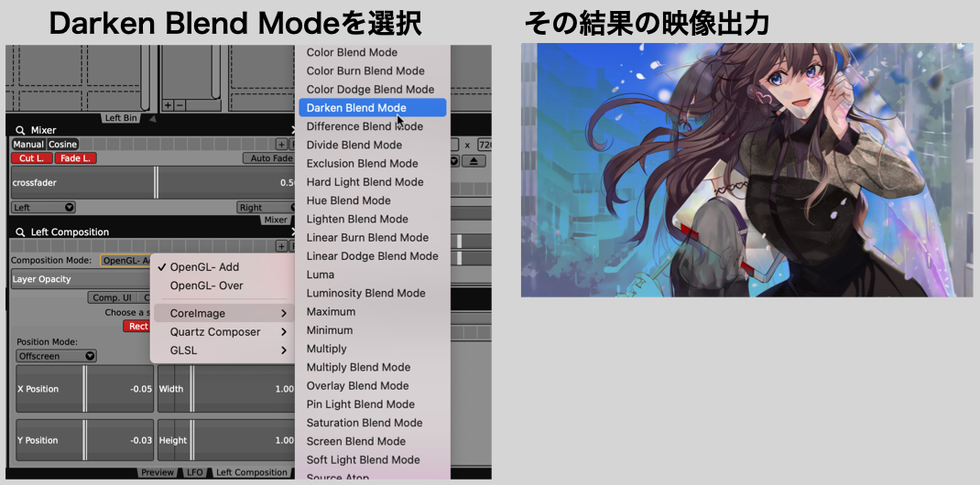Select the Luma menu item
The image size is (980, 485).
click(x=373, y=275)
